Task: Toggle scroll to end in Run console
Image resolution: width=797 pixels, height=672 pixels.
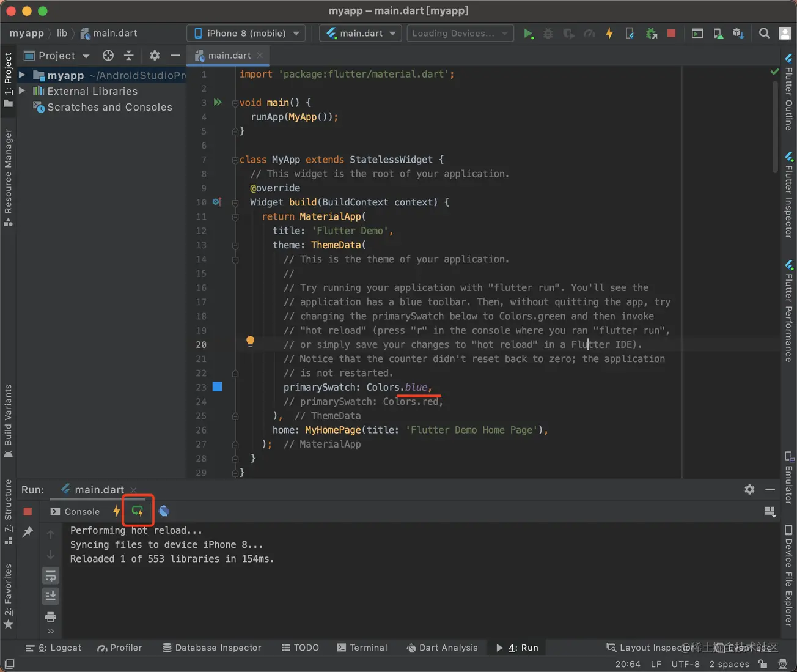Action: click(x=51, y=596)
